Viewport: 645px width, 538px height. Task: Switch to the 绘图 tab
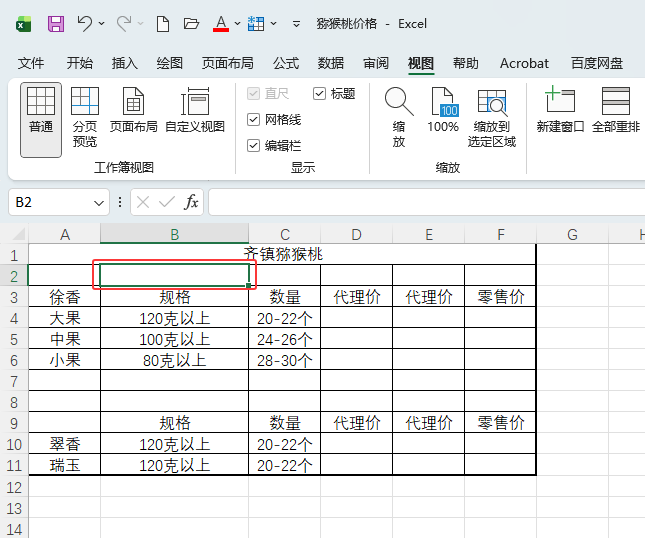tap(169, 63)
